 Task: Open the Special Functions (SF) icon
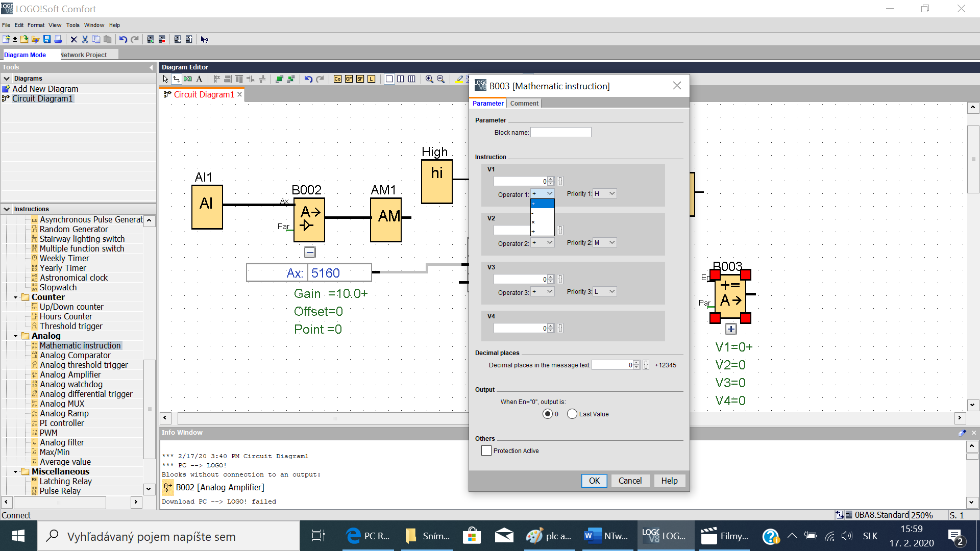[x=360, y=79]
